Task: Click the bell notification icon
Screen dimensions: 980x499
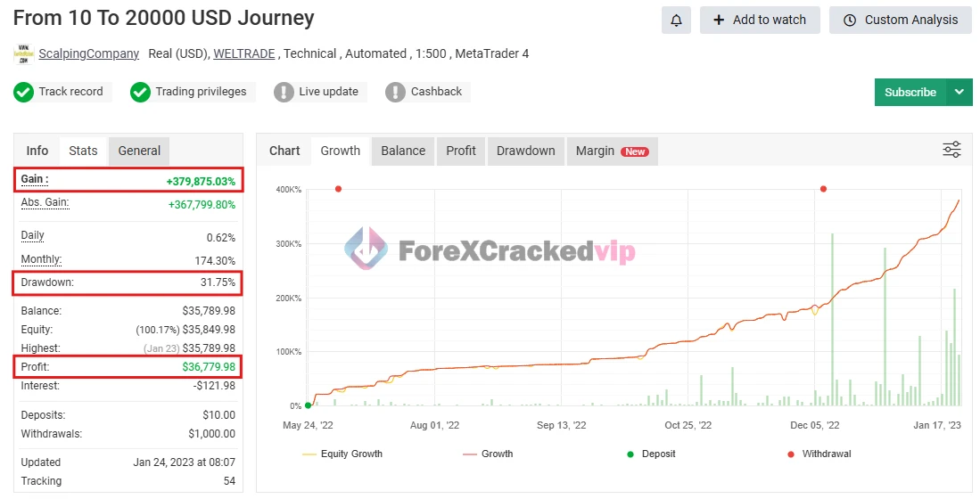Action: pyautogui.click(x=676, y=20)
